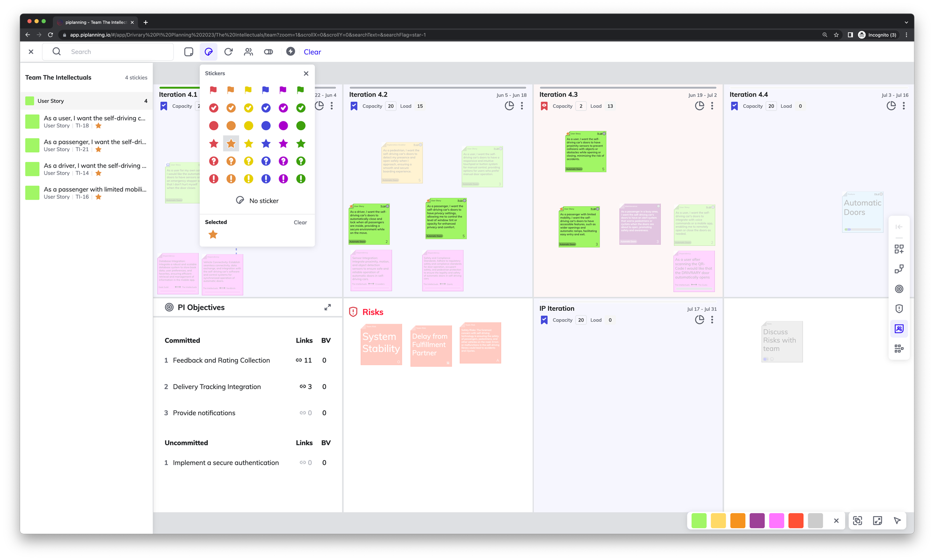
Task: Open IP Iteration three-dot options menu
Action: (712, 320)
